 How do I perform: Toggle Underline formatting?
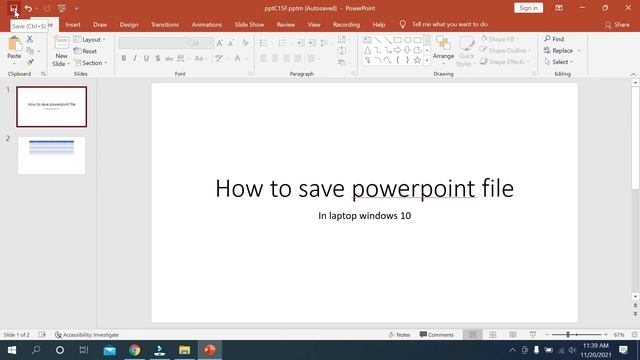[146, 58]
